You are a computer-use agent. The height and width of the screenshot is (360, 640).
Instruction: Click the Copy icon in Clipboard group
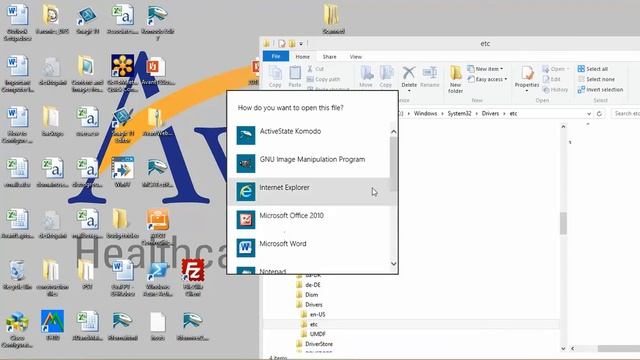tap(275, 77)
